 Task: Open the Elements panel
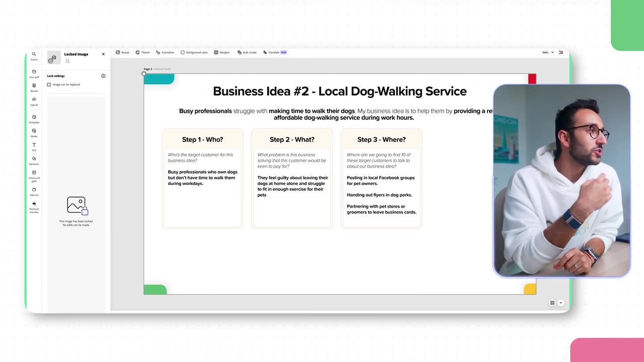[34, 160]
